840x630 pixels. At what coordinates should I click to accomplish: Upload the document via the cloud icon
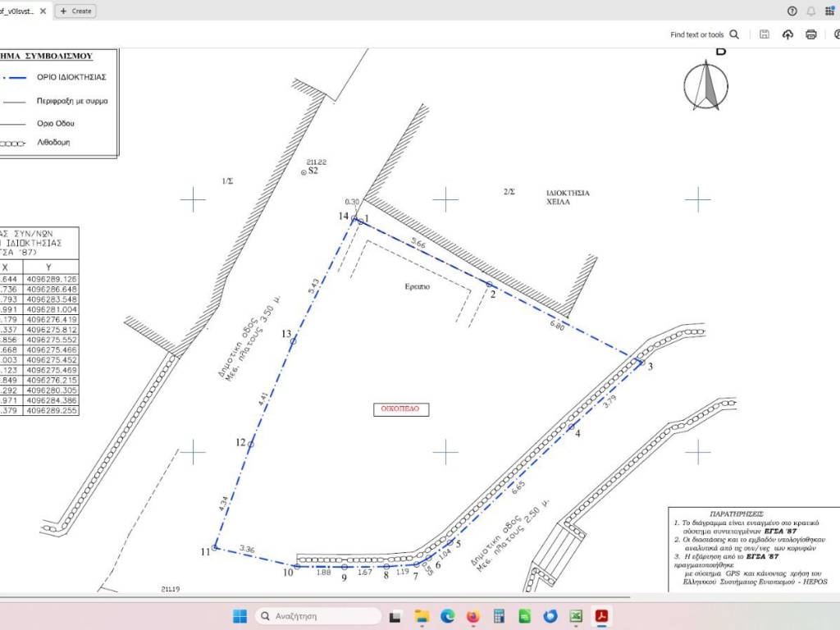(788, 34)
